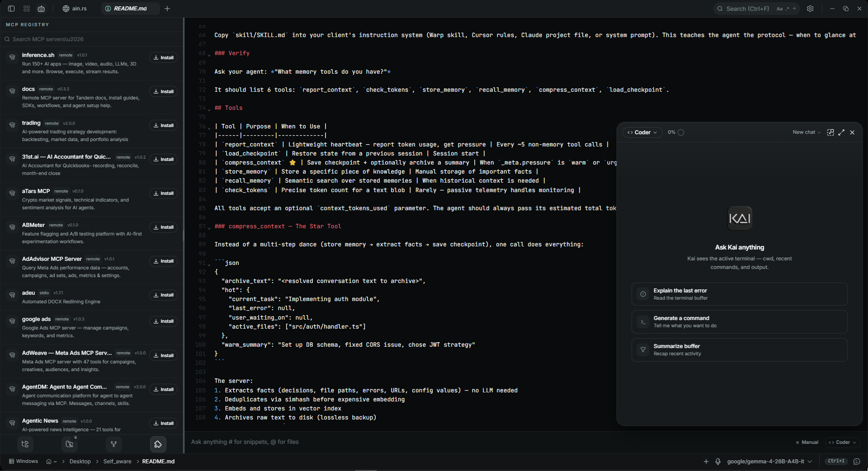Open source control folder icon with badge

[x=70, y=444]
